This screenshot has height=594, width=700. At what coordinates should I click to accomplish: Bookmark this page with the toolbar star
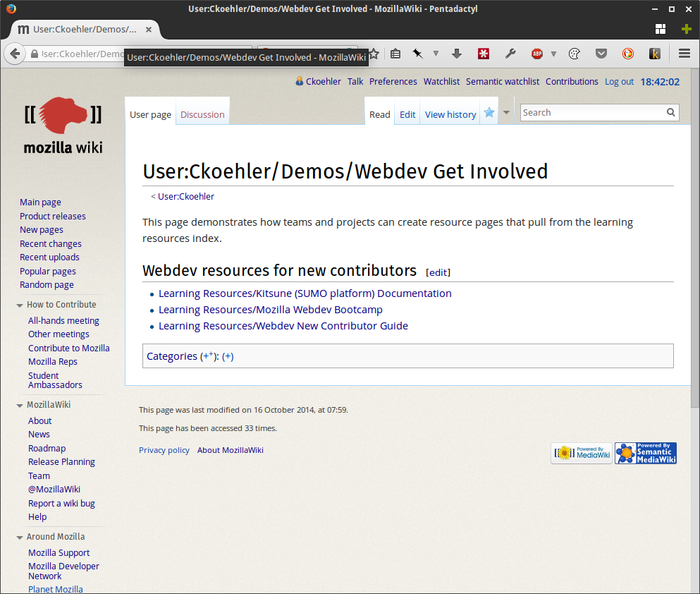coord(374,54)
